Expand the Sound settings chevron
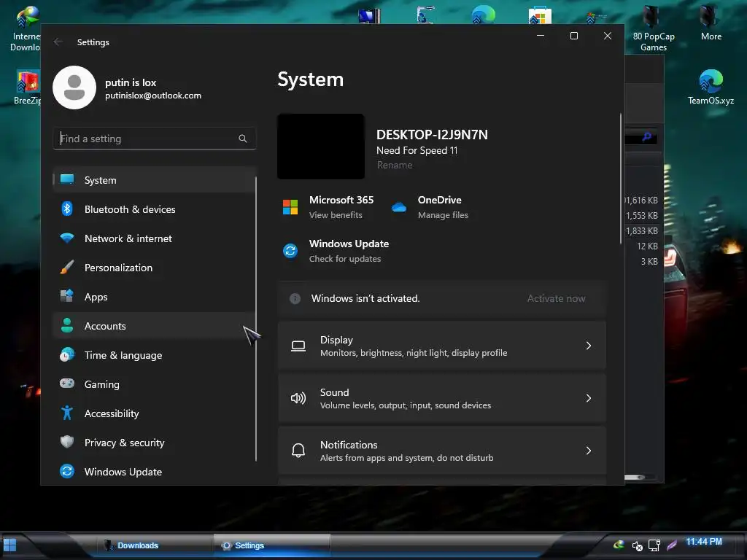This screenshot has height=560, width=747. click(x=589, y=398)
